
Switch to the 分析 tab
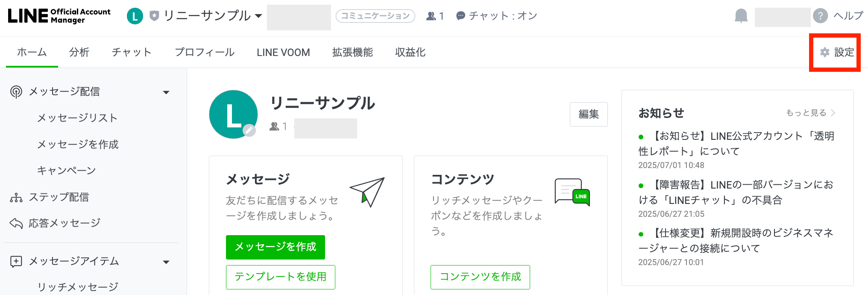[x=79, y=52]
